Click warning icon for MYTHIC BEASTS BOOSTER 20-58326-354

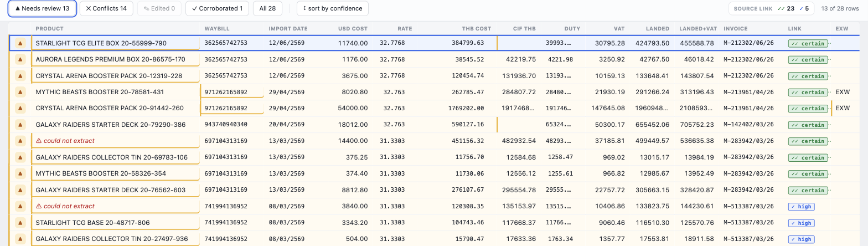click(20, 173)
